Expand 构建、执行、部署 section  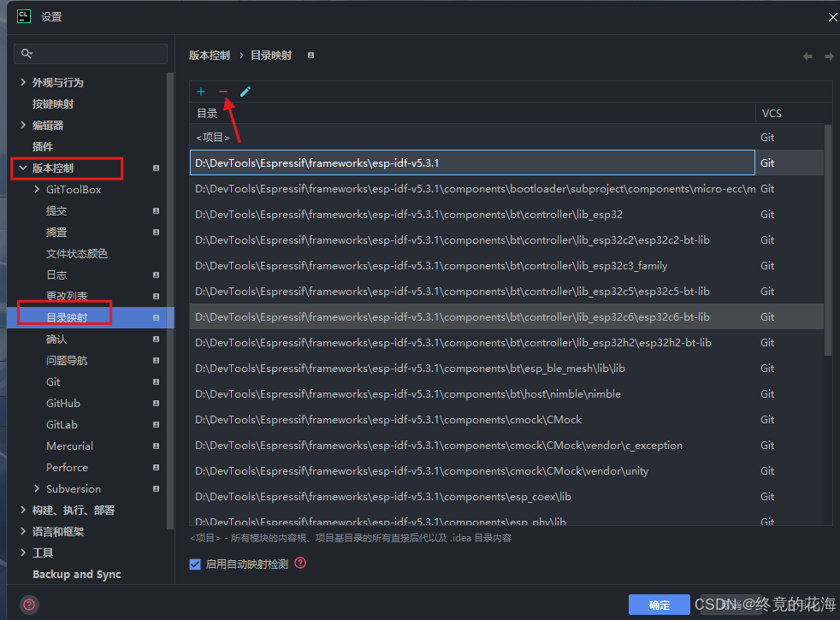coord(23,510)
